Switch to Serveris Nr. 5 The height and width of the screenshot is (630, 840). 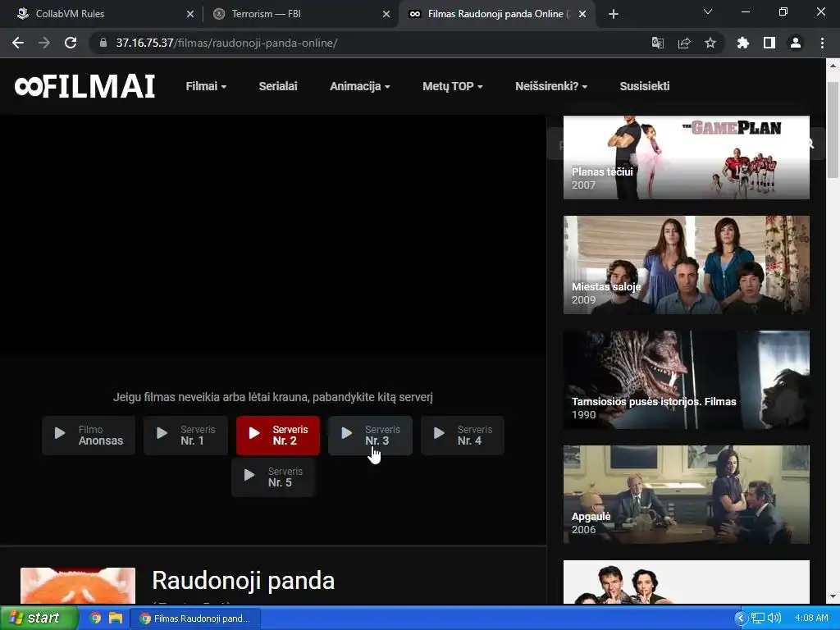[273, 477]
